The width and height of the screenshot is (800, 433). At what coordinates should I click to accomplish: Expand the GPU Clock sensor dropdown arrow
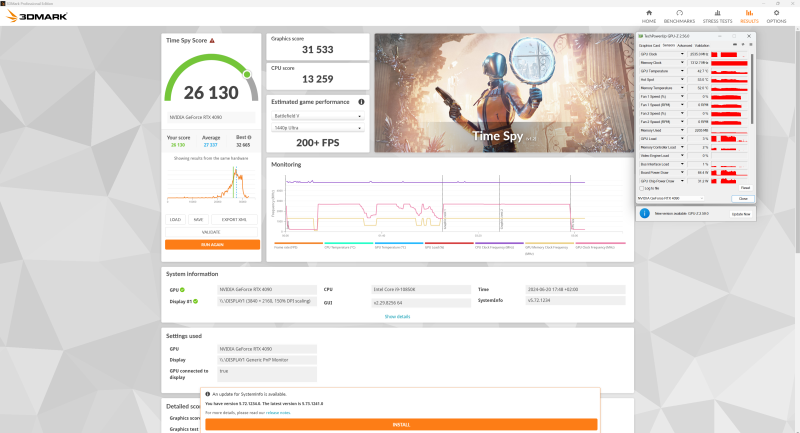682,54
